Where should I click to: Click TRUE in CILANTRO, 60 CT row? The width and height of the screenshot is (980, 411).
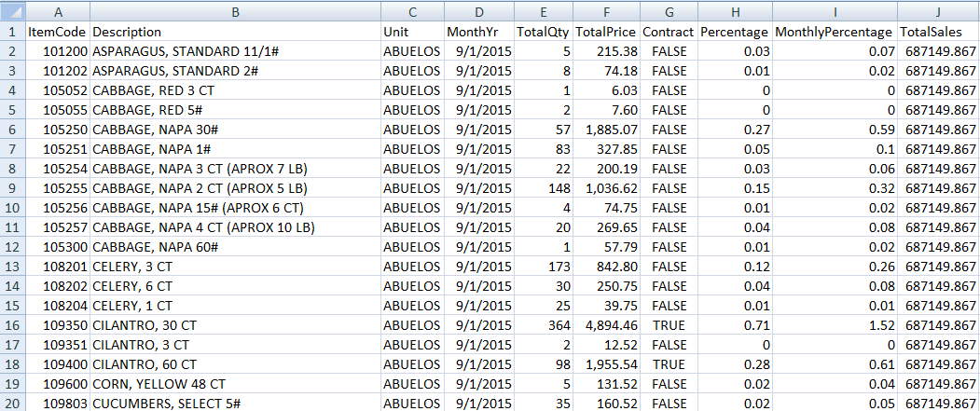[x=669, y=364]
